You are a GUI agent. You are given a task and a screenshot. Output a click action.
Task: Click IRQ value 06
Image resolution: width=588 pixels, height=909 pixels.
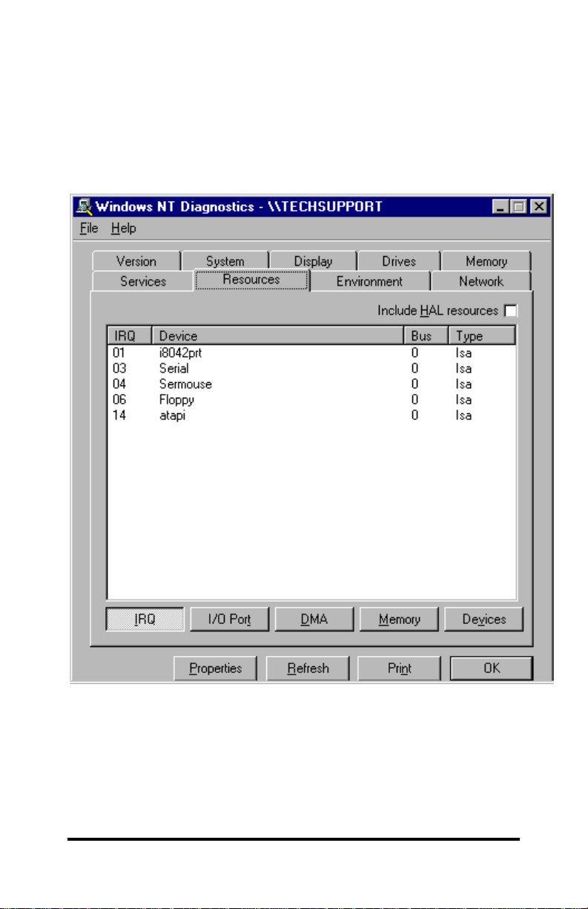119,400
